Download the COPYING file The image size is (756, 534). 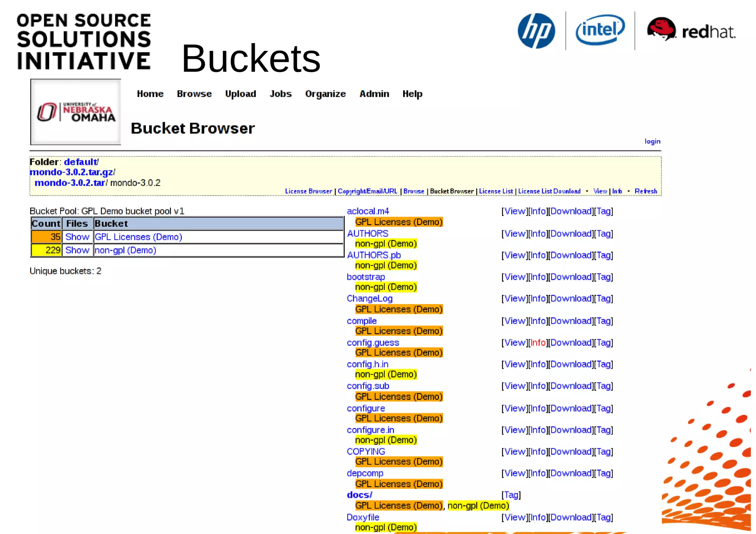click(571, 452)
